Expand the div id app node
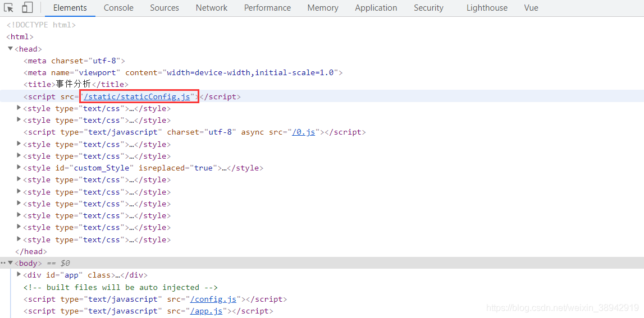The image size is (644, 318). pos(19,274)
